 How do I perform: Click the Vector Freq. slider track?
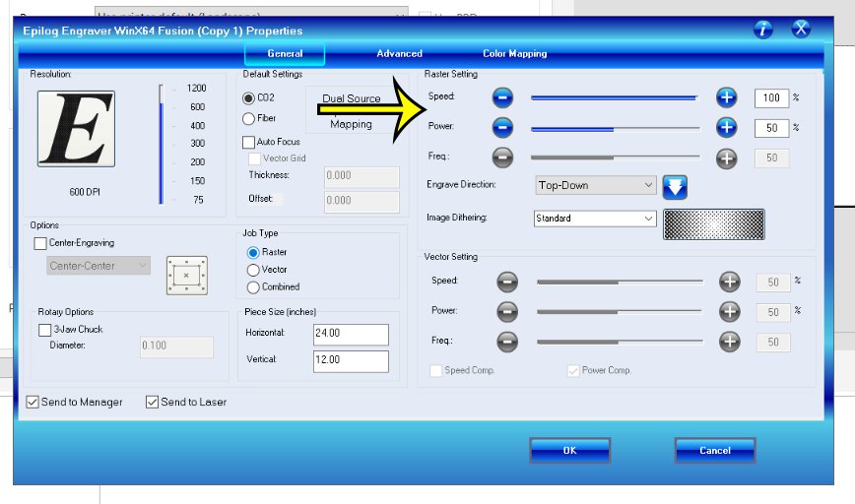click(x=620, y=342)
